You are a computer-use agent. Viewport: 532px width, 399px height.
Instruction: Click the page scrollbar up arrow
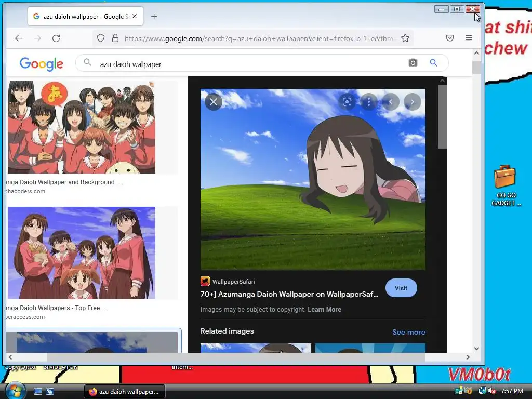point(476,53)
